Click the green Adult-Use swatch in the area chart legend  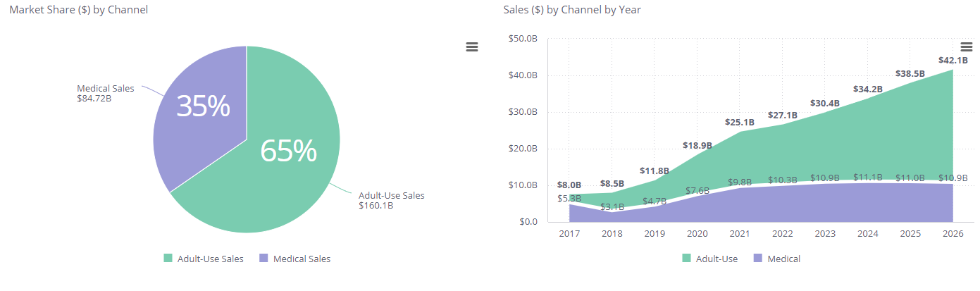point(687,259)
